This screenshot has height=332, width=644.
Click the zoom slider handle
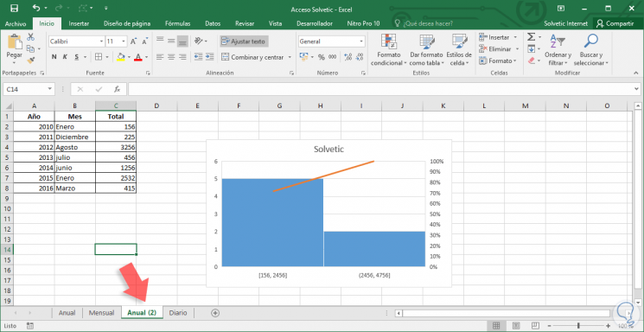pyautogui.click(x=578, y=326)
